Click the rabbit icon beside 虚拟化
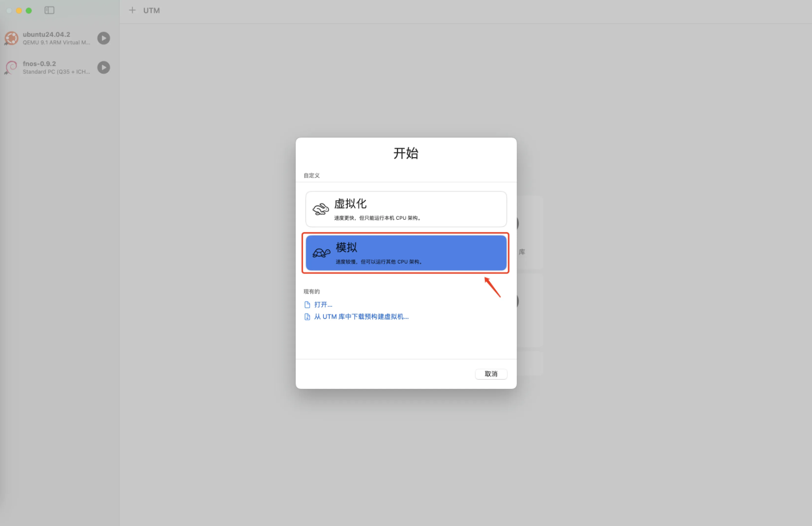This screenshot has height=526, width=812. click(321, 209)
